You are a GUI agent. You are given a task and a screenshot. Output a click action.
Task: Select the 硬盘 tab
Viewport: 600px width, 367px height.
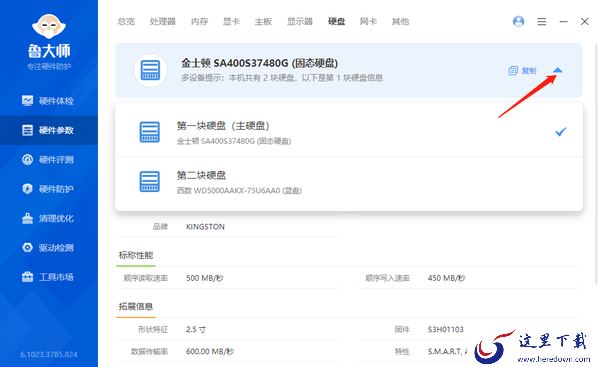tap(337, 21)
